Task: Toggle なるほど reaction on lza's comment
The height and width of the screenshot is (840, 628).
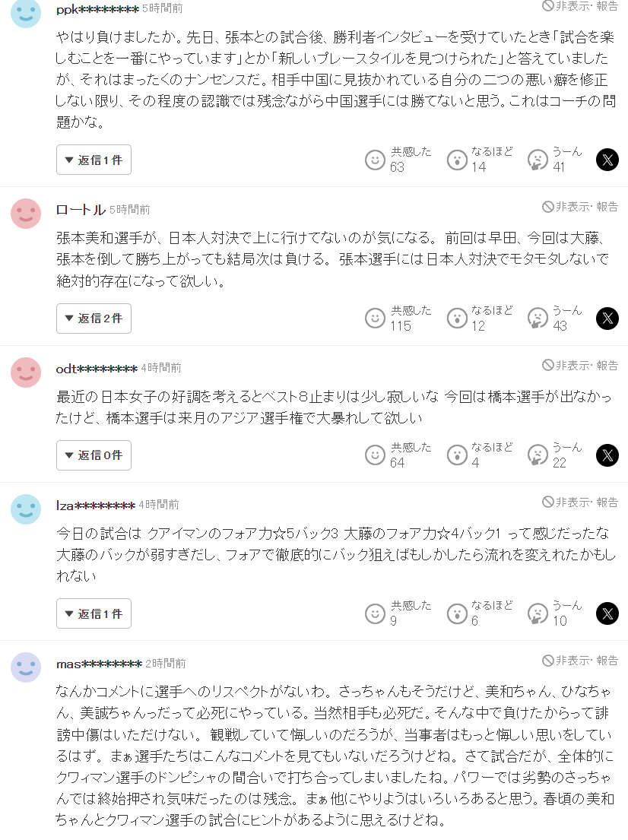Action: click(457, 613)
